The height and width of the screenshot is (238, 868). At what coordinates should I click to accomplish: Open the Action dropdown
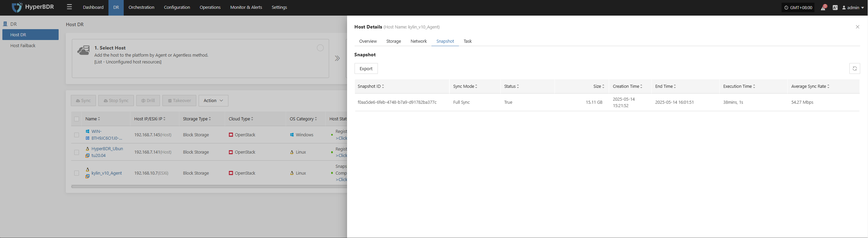[x=213, y=101]
